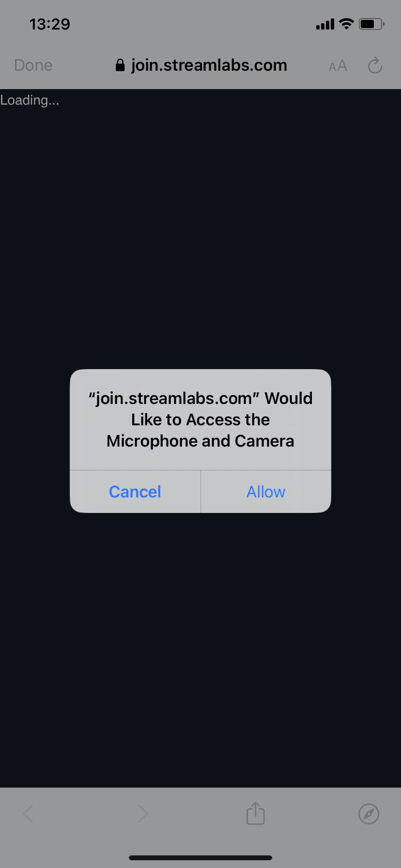Tap the "Microphone and Camera" alert text
Viewport: 401px width, 868px height.
200,441
